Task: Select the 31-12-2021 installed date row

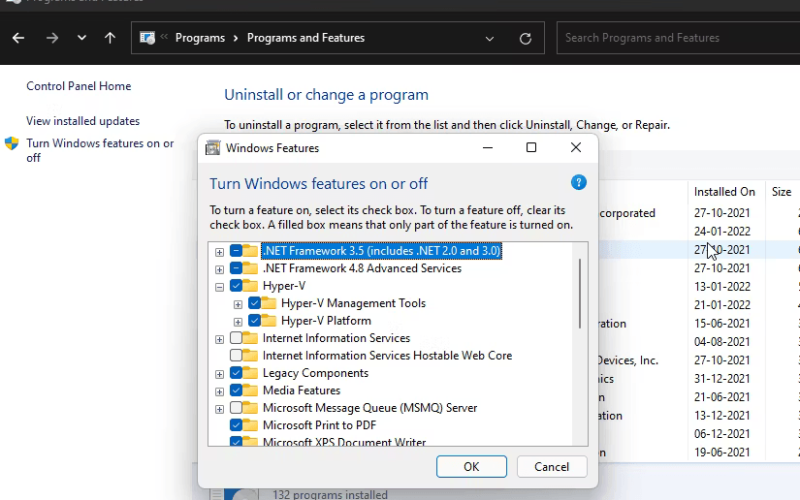Action: [x=722, y=379]
